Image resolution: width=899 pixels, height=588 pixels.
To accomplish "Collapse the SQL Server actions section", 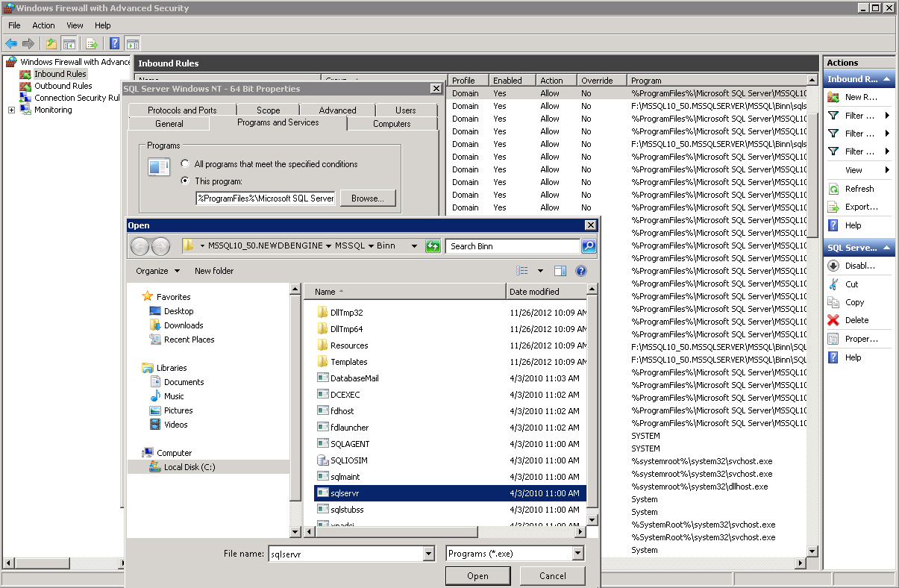I will pos(887,248).
